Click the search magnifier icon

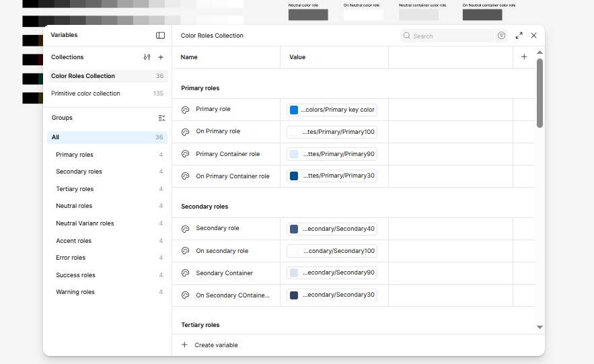point(406,36)
